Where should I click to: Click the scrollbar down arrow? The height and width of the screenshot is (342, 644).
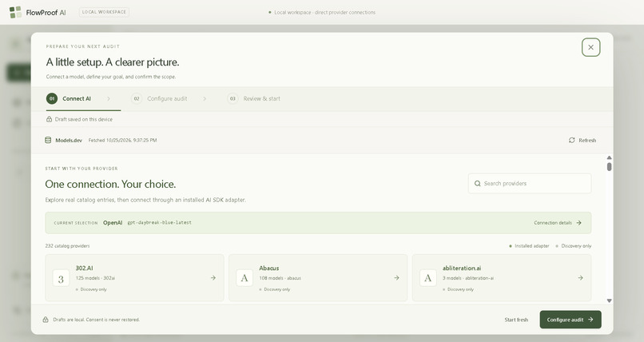click(609, 300)
